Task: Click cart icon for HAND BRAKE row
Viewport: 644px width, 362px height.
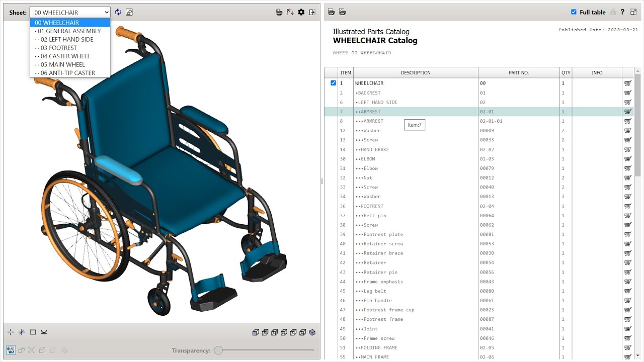Action: pyautogui.click(x=628, y=149)
